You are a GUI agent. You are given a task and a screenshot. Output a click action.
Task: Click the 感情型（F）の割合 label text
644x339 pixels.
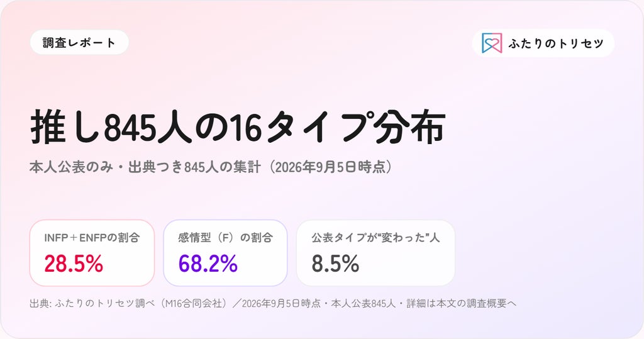tap(226, 238)
